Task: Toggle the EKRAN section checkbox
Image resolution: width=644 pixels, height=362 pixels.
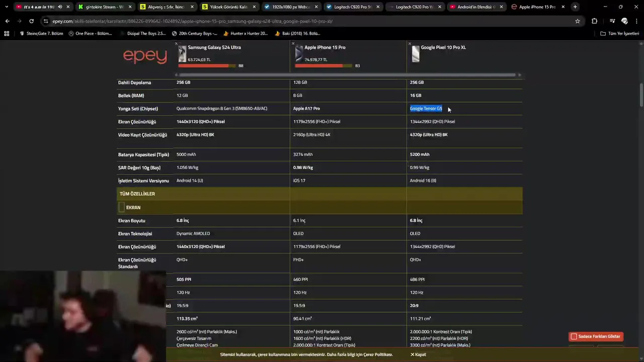Action: (x=121, y=207)
